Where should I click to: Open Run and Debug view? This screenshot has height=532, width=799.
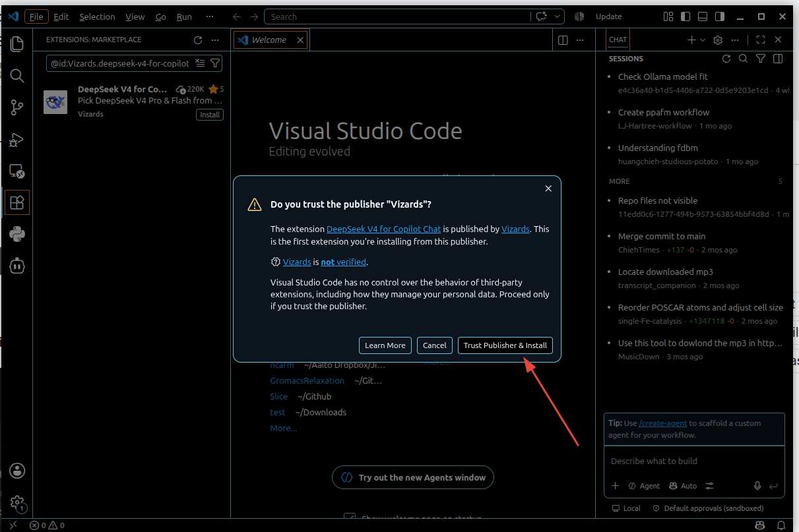pyautogui.click(x=17, y=139)
